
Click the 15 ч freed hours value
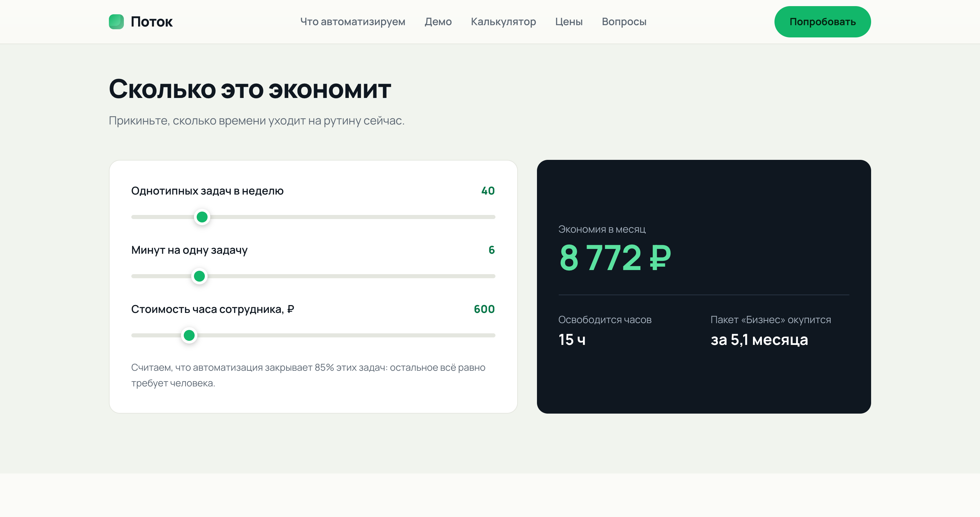[x=572, y=339]
